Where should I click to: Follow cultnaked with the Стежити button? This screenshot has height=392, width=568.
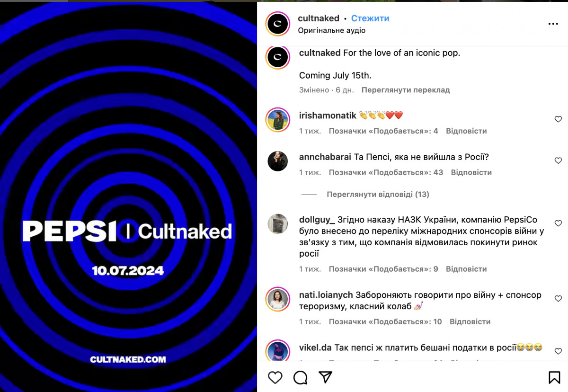click(370, 18)
